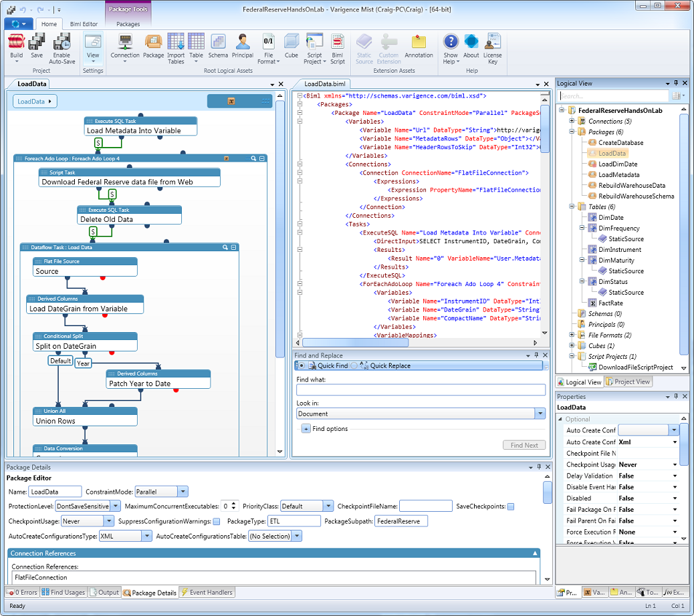Viewport: 694px width, 616px height.
Task: Collapse the Dataflow Task Load Data container
Action: (x=234, y=247)
